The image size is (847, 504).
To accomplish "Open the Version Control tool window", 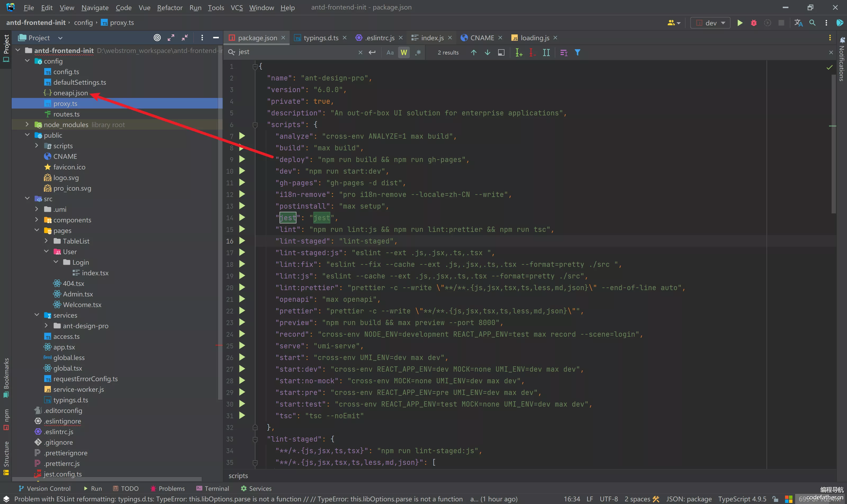I will pyautogui.click(x=44, y=488).
